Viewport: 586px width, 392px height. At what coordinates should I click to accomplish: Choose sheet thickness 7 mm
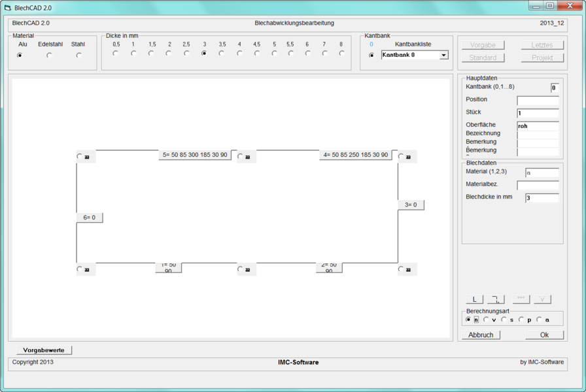(x=324, y=54)
